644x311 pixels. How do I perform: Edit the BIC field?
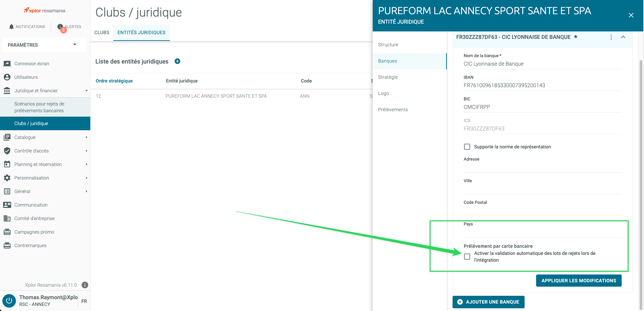[x=543, y=107]
